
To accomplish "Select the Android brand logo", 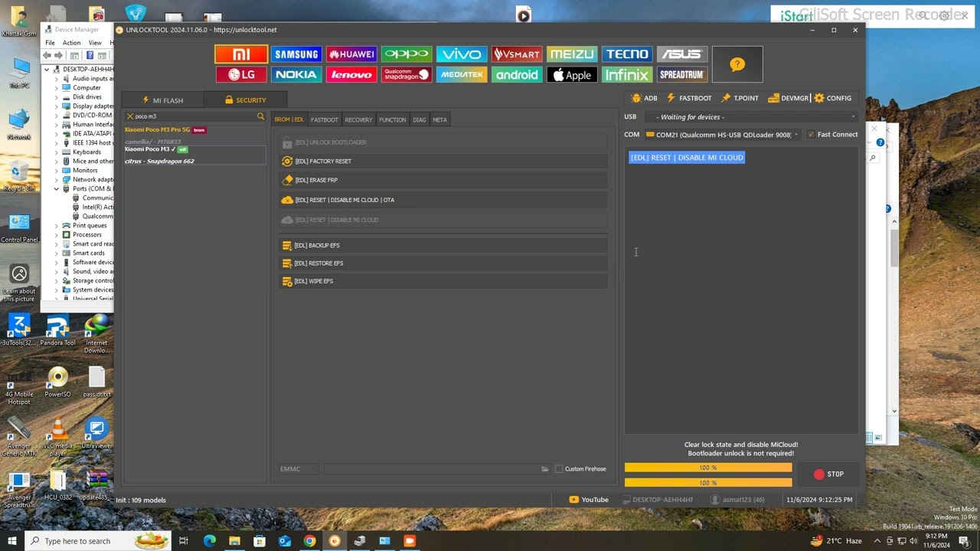I will click(517, 75).
